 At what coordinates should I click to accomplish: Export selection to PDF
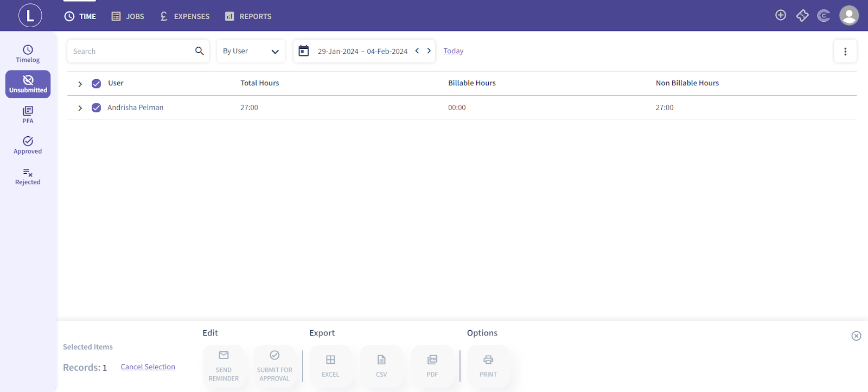(x=432, y=366)
